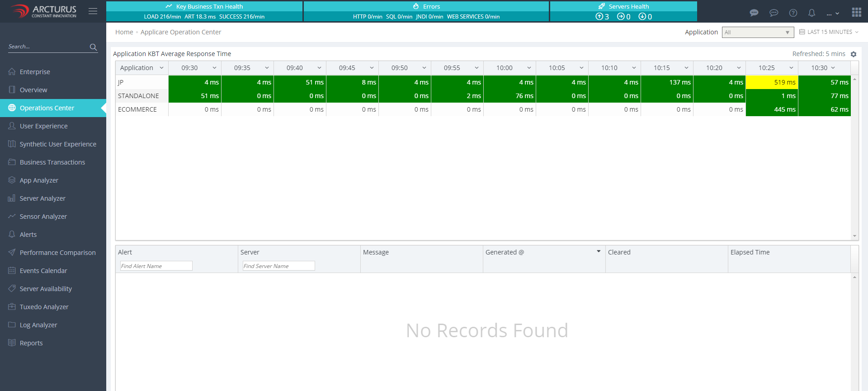This screenshot has width=868, height=391.
Task: Open the 09:30 column header dropdown
Action: tap(214, 68)
